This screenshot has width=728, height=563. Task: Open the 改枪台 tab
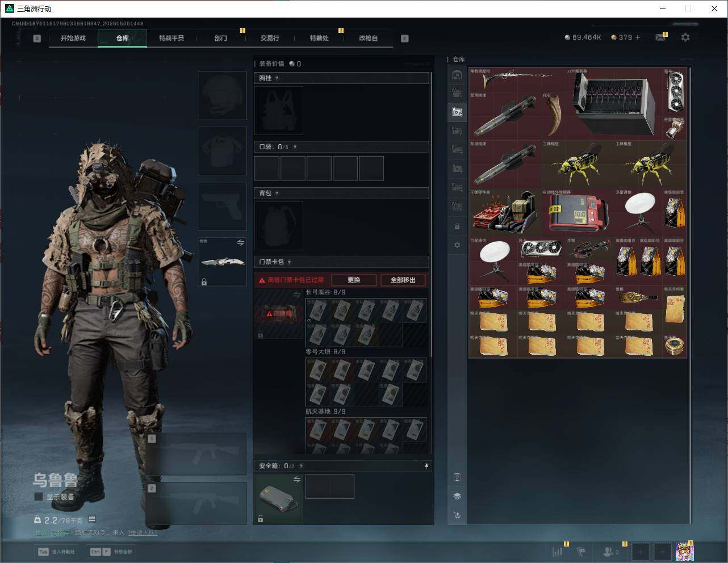click(368, 38)
